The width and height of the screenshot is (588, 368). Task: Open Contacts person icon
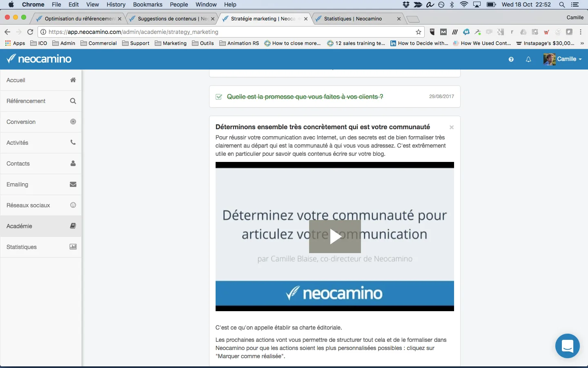click(x=73, y=163)
